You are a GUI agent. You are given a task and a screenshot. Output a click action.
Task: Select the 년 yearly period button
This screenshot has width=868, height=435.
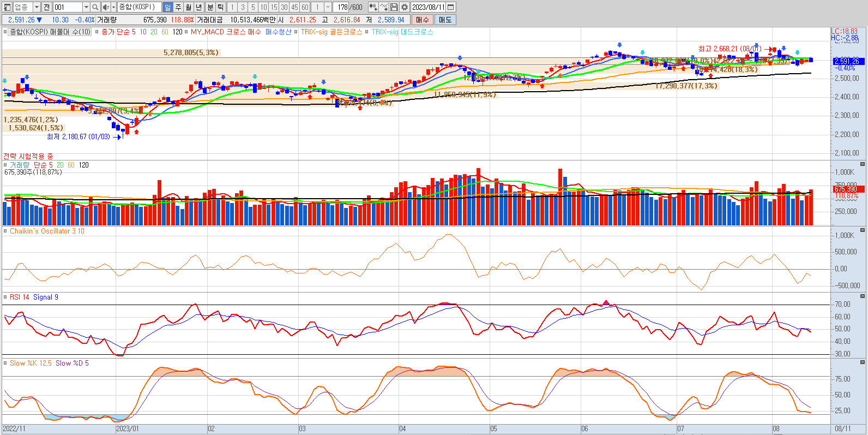pyautogui.click(x=199, y=7)
